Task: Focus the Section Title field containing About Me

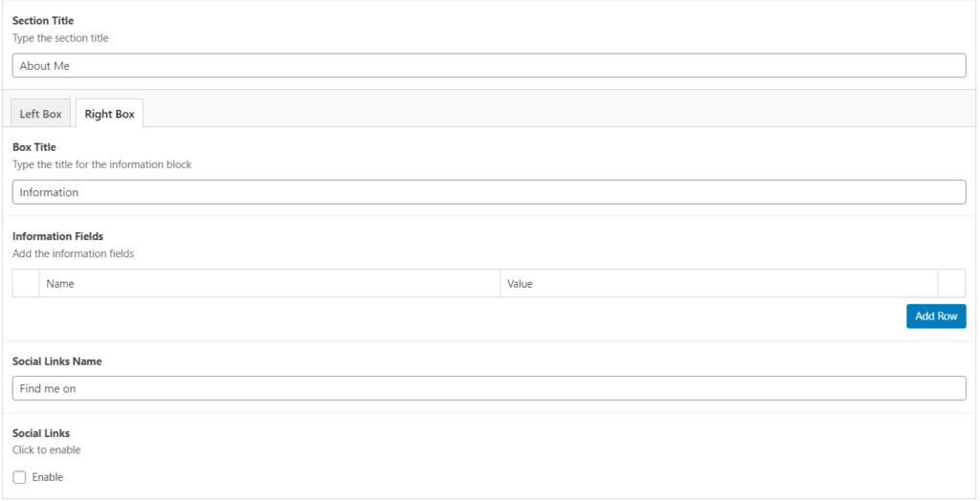Action: [x=489, y=66]
